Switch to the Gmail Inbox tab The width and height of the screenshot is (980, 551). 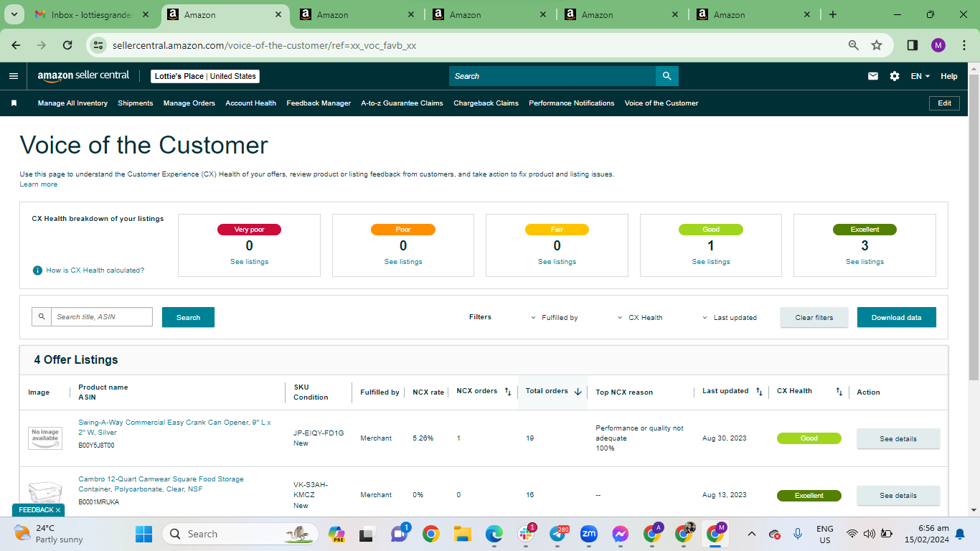click(93, 14)
